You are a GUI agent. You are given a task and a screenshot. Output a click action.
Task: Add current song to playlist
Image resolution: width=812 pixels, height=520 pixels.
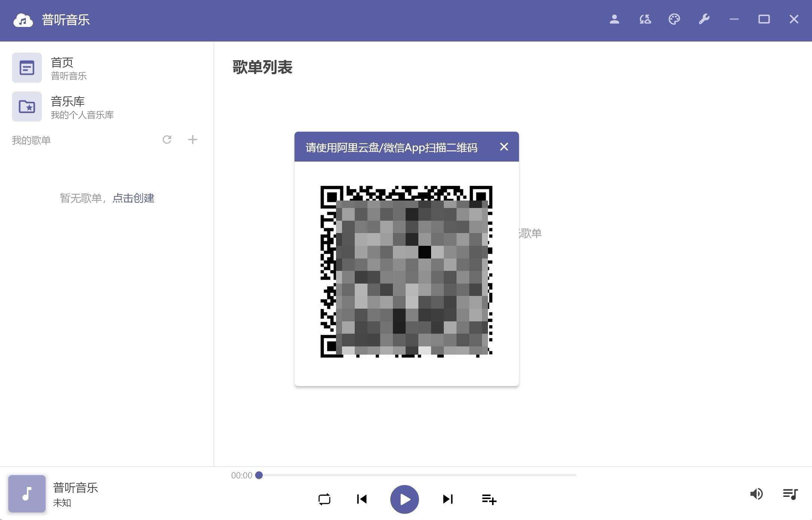489,499
